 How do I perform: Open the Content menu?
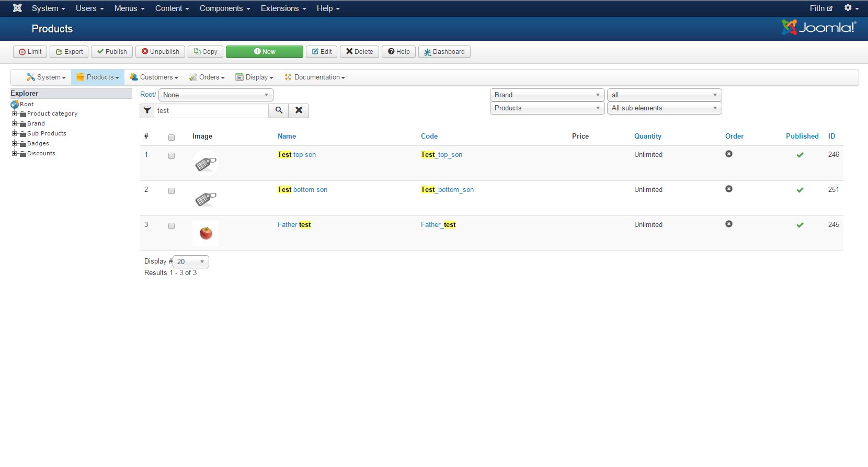(172, 8)
